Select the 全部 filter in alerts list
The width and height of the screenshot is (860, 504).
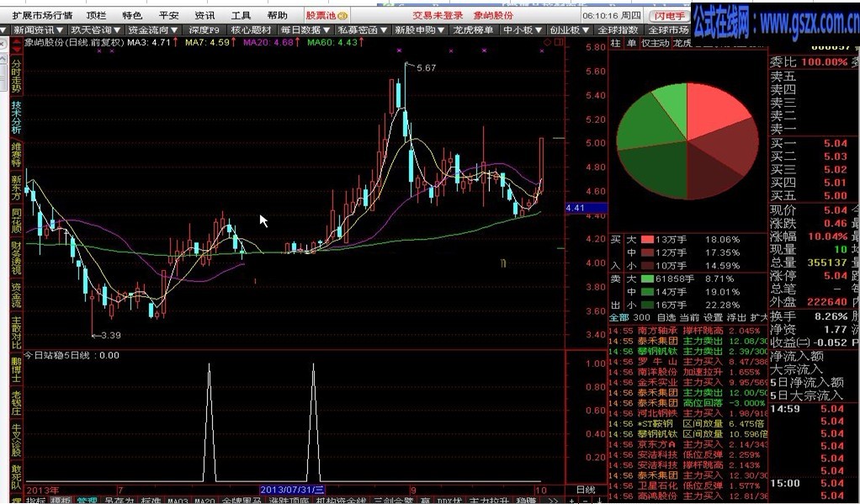pyautogui.click(x=619, y=317)
